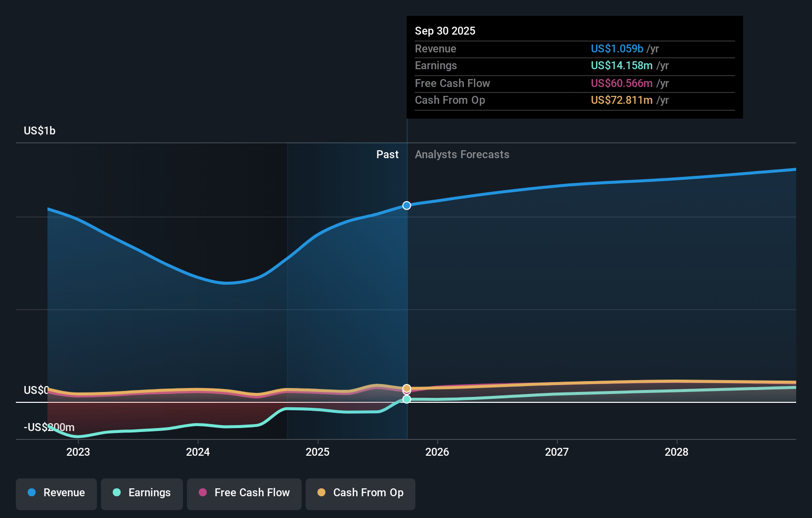Image resolution: width=812 pixels, height=518 pixels.
Task: Select the 2026 label on the x-axis
Action: tap(437, 452)
